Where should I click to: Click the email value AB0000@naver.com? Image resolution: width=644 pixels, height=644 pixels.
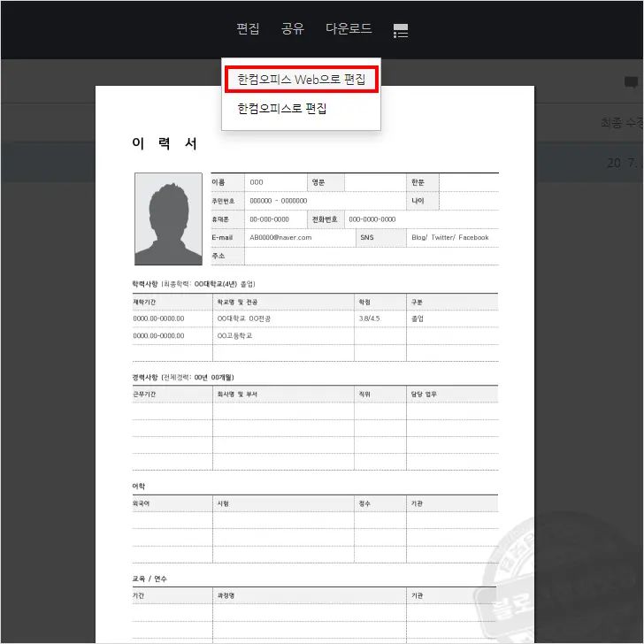[280, 237]
